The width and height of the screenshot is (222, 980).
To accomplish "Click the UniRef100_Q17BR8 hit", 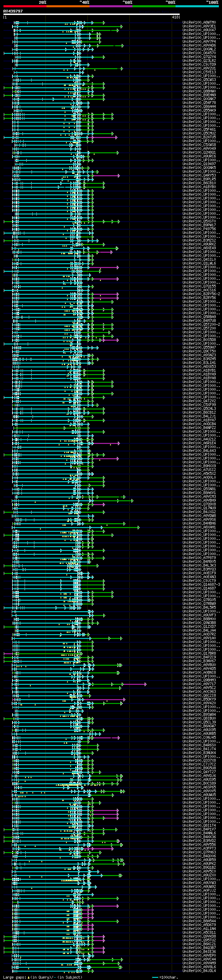I will click(199, 653).
